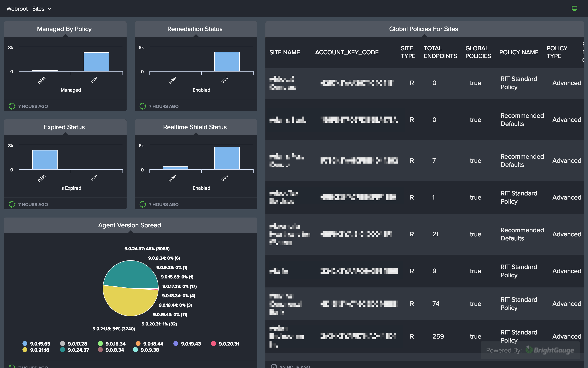The image size is (588, 368).
Task: Sort table by GLOBAL POLICIES column
Action: 478,52
